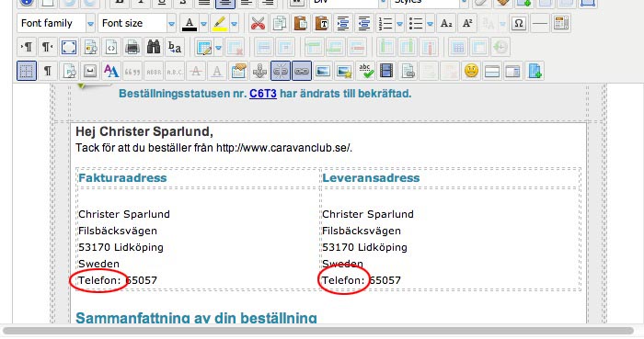Viewport: 644px width, 339px height.
Task: Click Paste as plain text icon
Action: pos(322,23)
